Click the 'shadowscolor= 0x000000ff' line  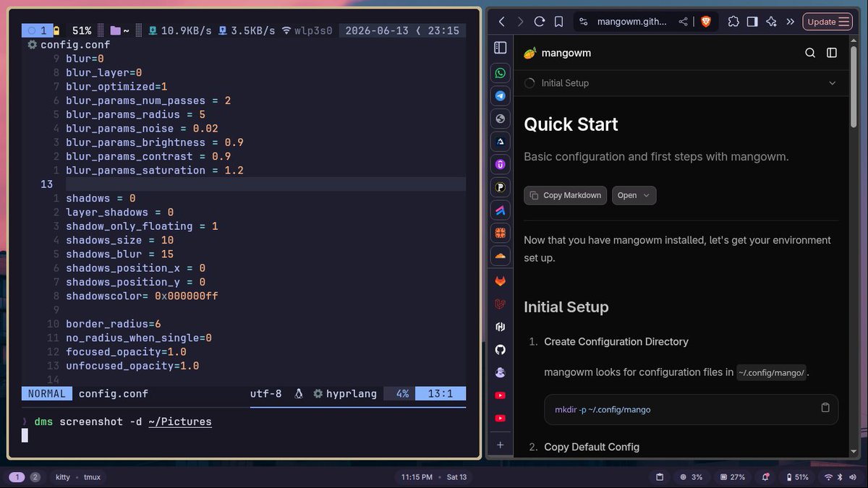click(142, 296)
